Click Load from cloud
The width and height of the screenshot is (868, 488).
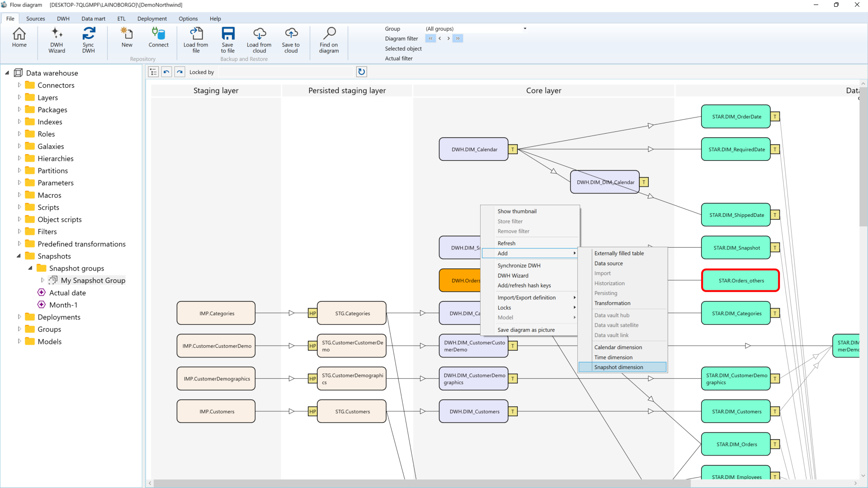[259, 41]
